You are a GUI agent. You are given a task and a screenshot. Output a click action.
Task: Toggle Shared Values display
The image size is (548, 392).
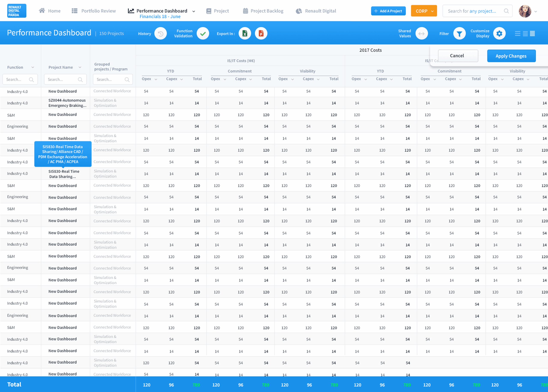(x=421, y=33)
